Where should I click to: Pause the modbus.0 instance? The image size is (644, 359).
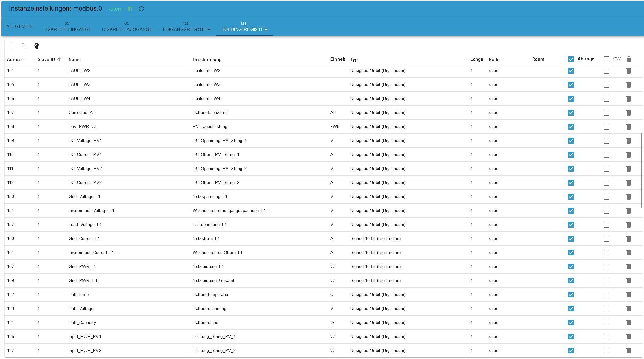click(x=130, y=9)
